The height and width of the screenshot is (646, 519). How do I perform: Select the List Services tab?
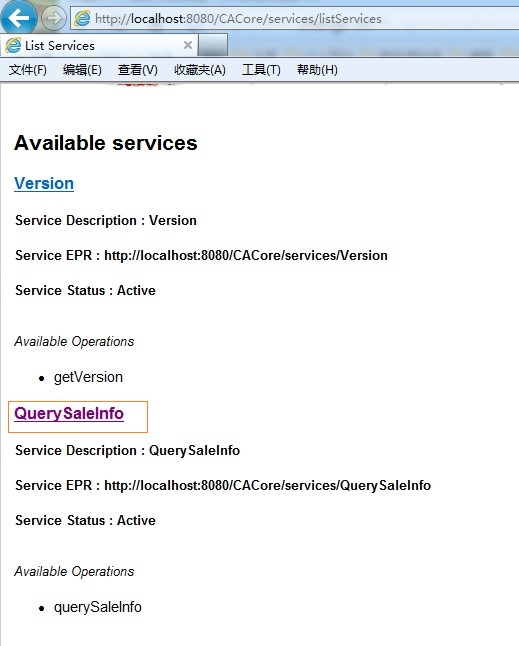click(x=99, y=45)
